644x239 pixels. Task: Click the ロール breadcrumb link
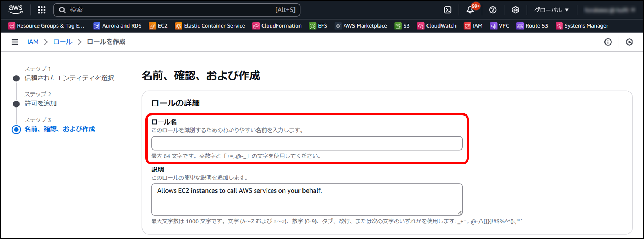click(x=63, y=42)
